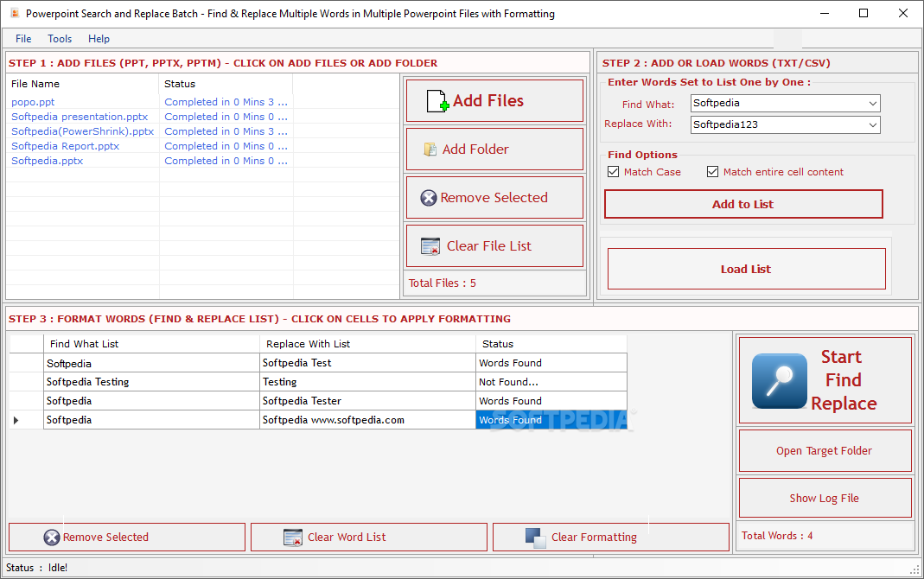Click the Start Find Replace label
The height and width of the screenshot is (579, 924).
(x=844, y=380)
